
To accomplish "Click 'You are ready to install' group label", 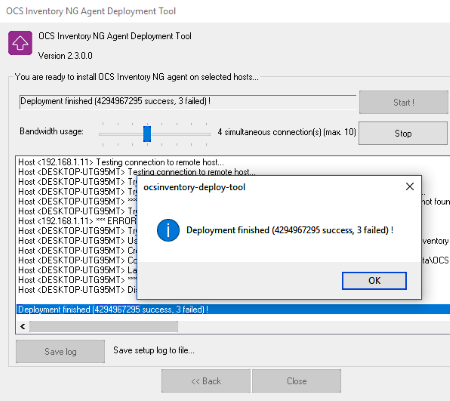I will 136,77.
